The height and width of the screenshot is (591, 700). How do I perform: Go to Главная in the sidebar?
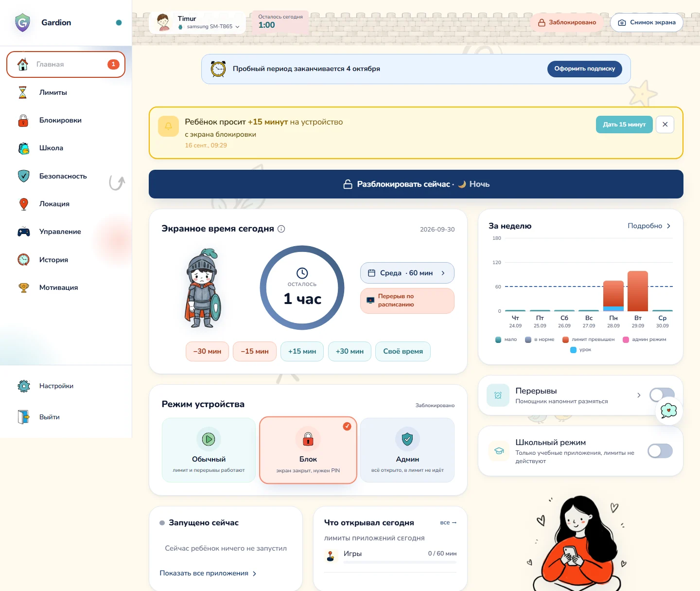(66, 64)
